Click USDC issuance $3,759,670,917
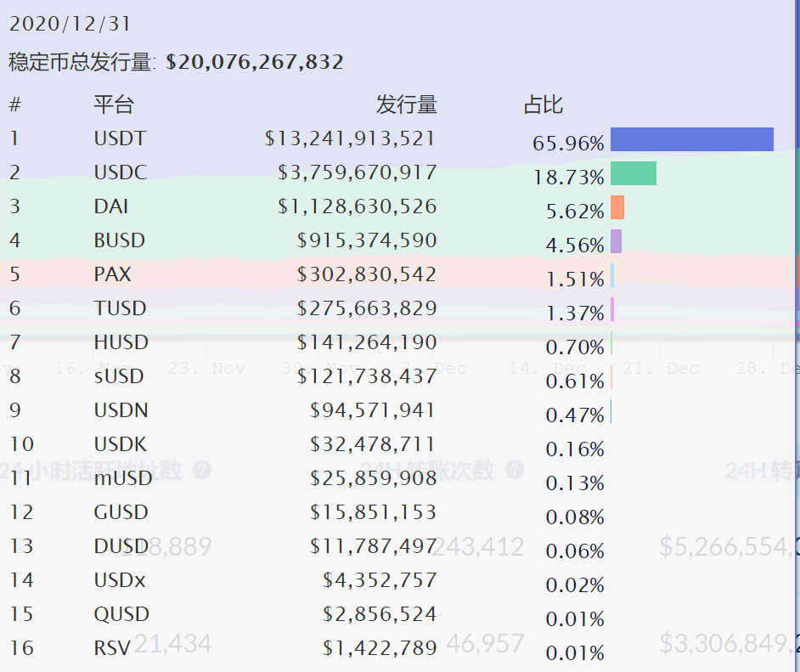Viewport: 800px width, 672px height. [358, 172]
